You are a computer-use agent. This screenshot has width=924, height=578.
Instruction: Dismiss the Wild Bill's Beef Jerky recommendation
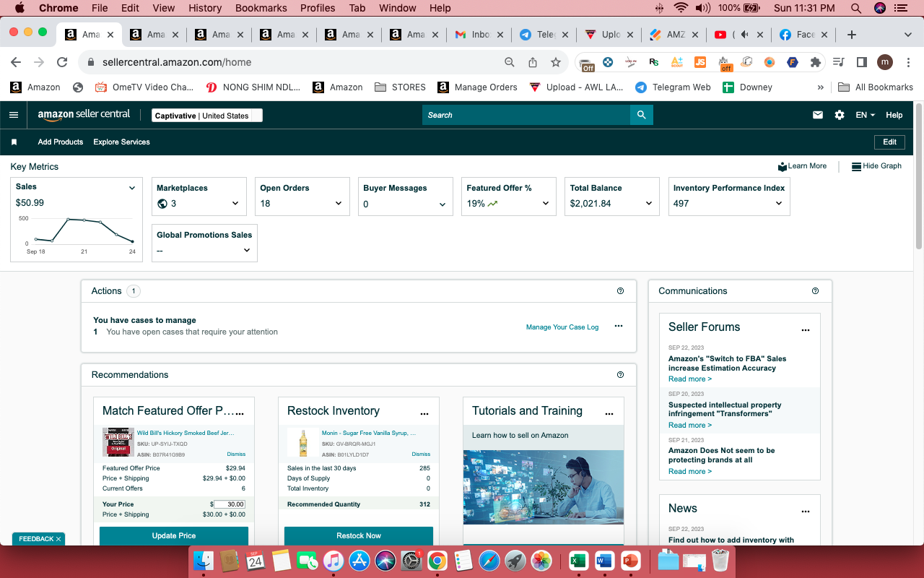coord(236,454)
